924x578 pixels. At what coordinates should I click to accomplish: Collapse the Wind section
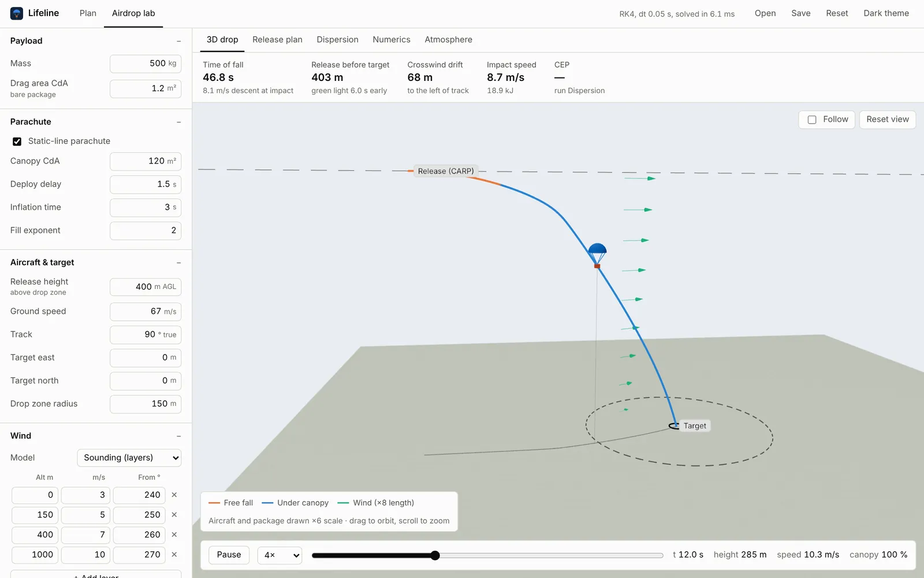pos(178,436)
